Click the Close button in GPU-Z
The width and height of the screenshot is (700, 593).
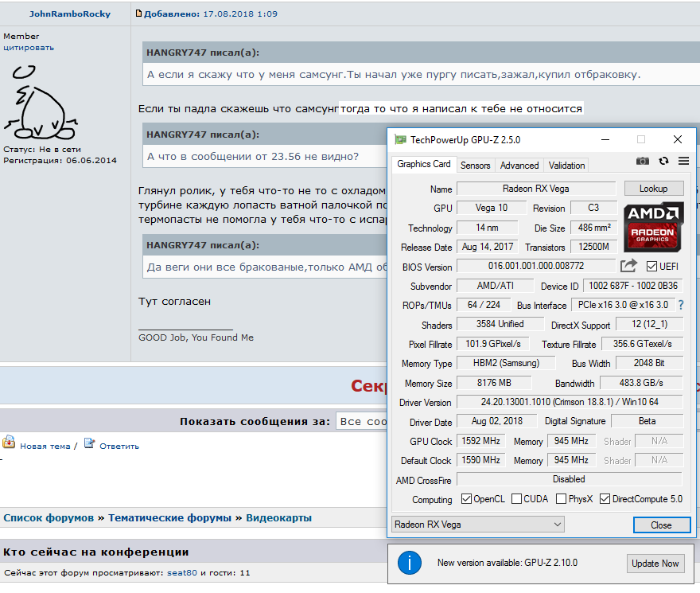(662, 525)
